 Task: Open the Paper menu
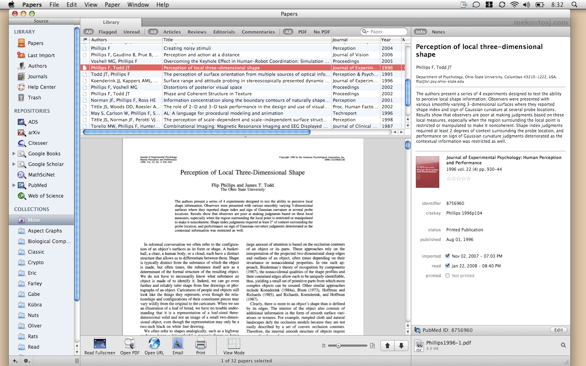coord(112,4)
